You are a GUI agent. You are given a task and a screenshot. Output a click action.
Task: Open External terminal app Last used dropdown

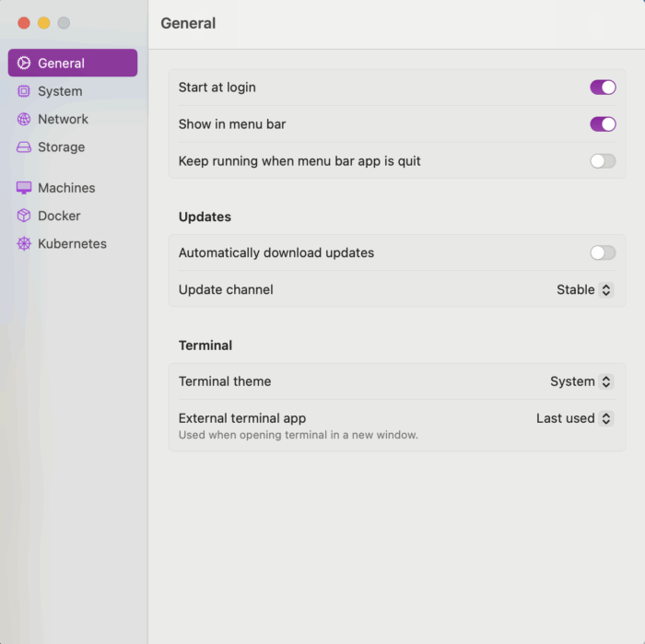pos(575,418)
